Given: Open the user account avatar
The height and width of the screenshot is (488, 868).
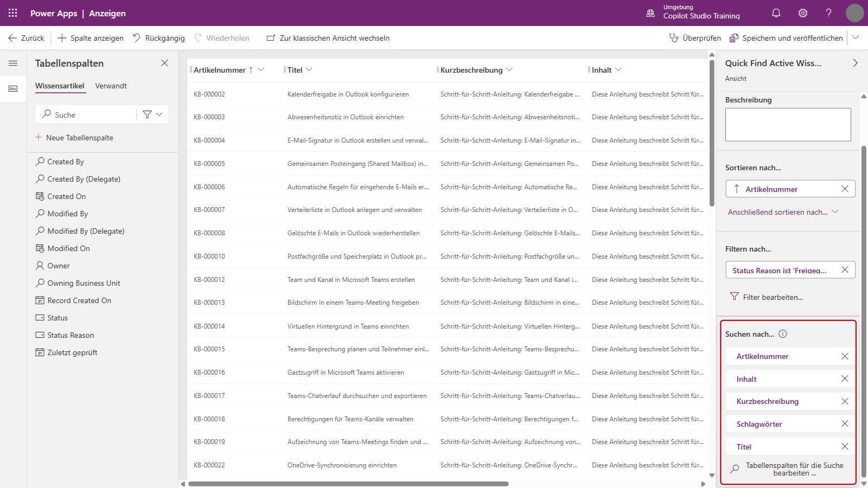Looking at the screenshot, I should click(855, 13).
